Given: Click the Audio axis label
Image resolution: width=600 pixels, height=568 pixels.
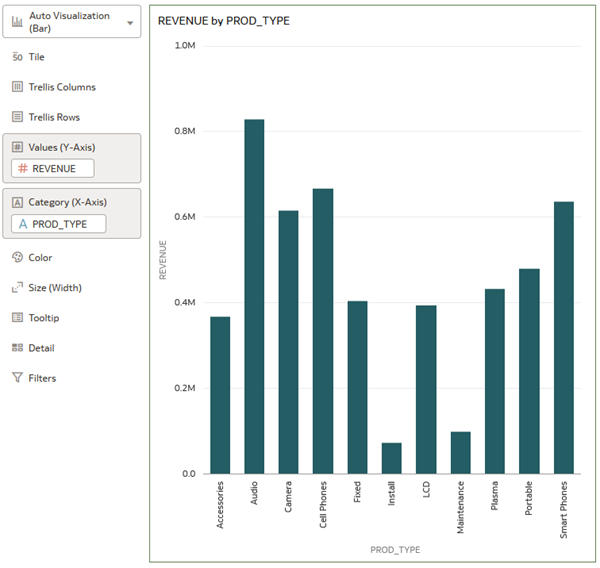Looking at the screenshot, I should pyautogui.click(x=254, y=493).
